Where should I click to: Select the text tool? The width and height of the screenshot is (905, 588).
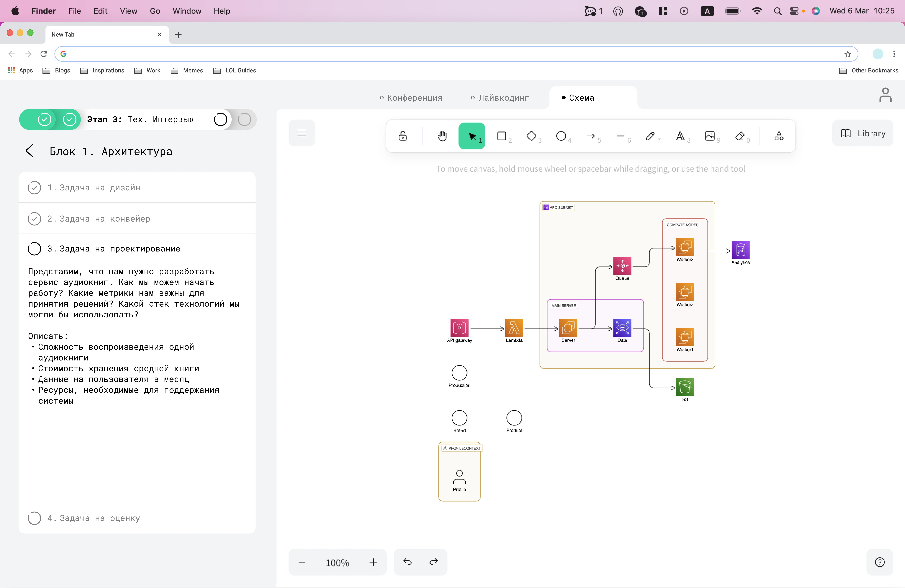(680, 136)
